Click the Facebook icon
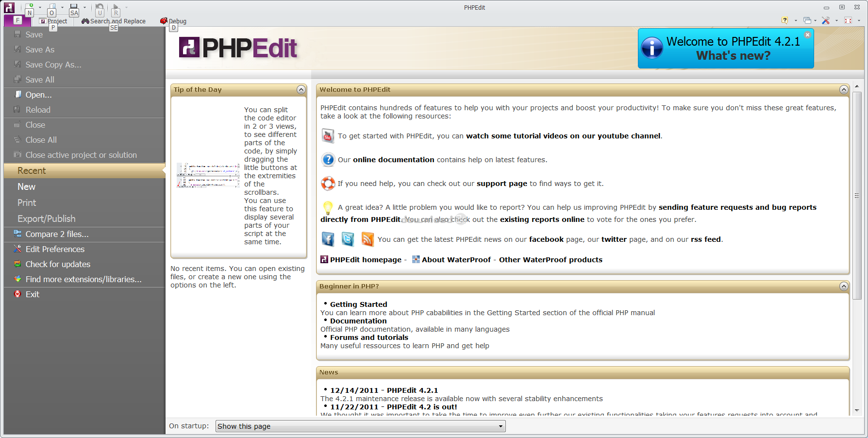The image size is (868, 438). 328,239
